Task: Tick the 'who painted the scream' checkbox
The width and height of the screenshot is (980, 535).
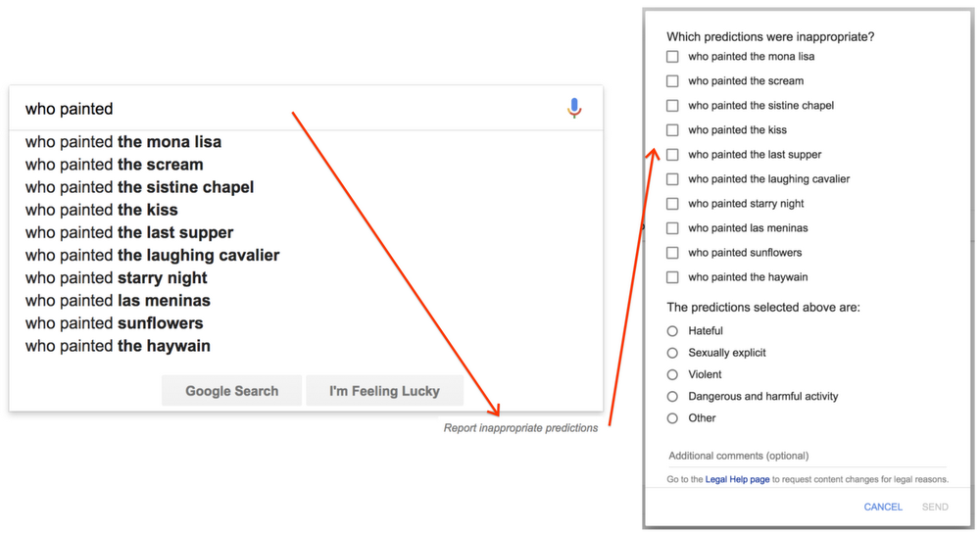Action: pos(672,81)
